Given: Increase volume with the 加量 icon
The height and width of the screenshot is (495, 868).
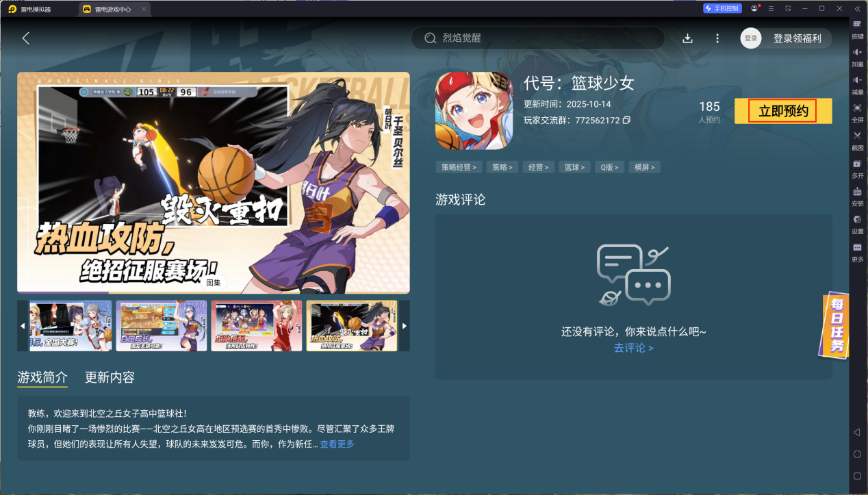Looking at the screenshot, I should pyautogui.click(x=858, y=57).
